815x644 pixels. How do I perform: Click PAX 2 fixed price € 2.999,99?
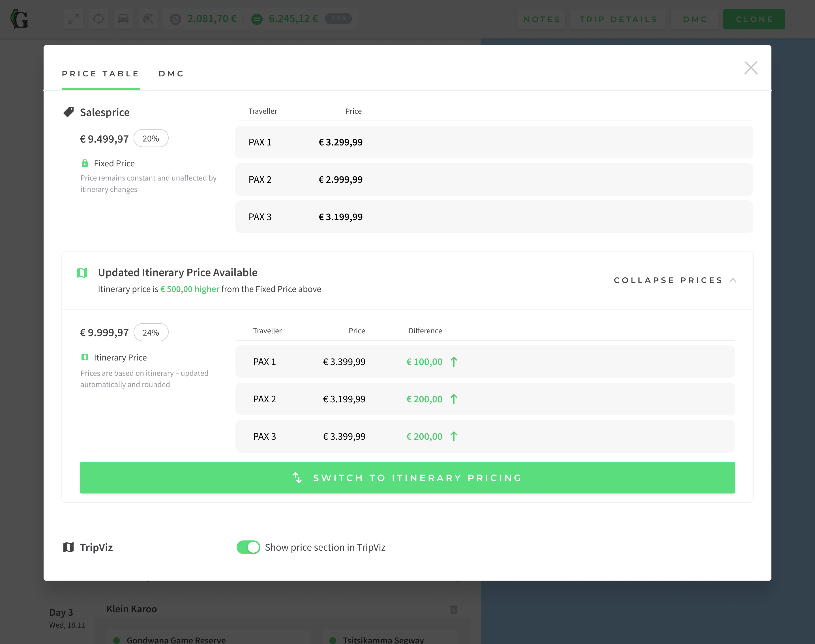tap(340, 179)
